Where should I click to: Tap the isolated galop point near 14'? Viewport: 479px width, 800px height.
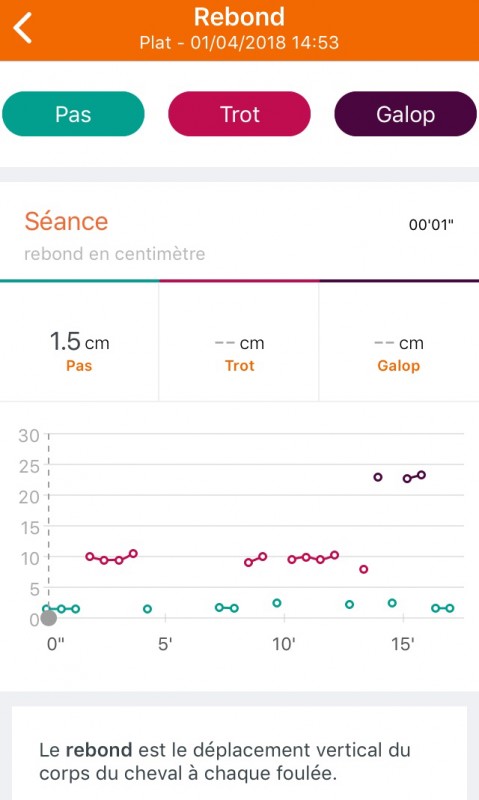tap(378, 478)
